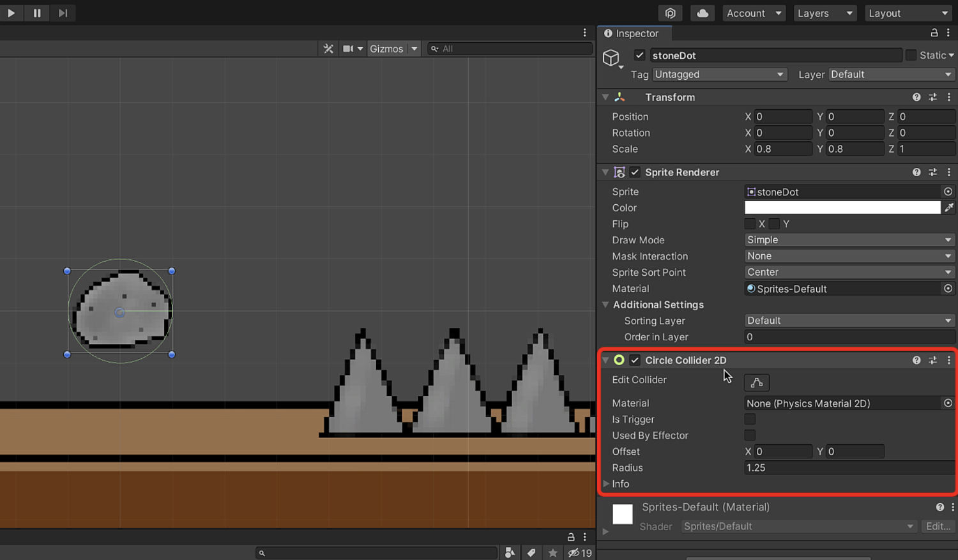Open Circle Collider 2D help icon
The width and height of the screenshot is (958, 560).
click(x=916, y=360)
